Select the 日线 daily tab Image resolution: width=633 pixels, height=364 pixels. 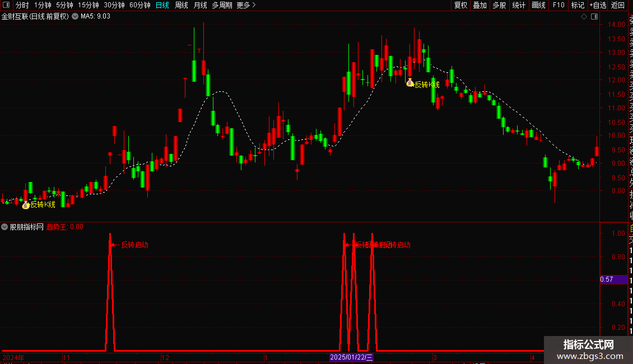[162, 5]
